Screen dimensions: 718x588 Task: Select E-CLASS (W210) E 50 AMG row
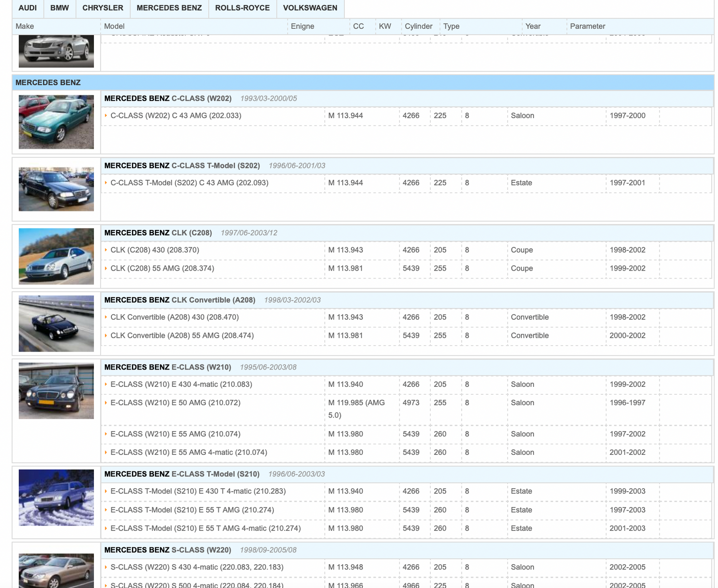point(175,403)
